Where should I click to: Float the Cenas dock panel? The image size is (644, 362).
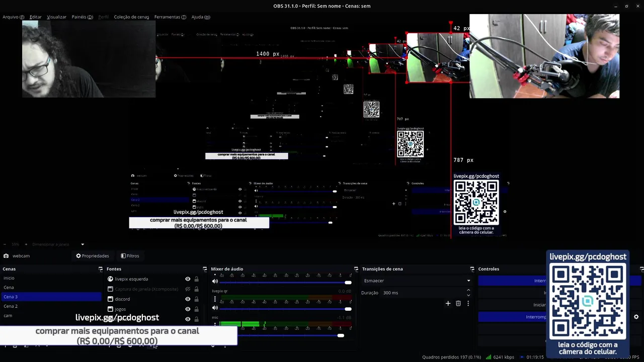pos(101,269)
